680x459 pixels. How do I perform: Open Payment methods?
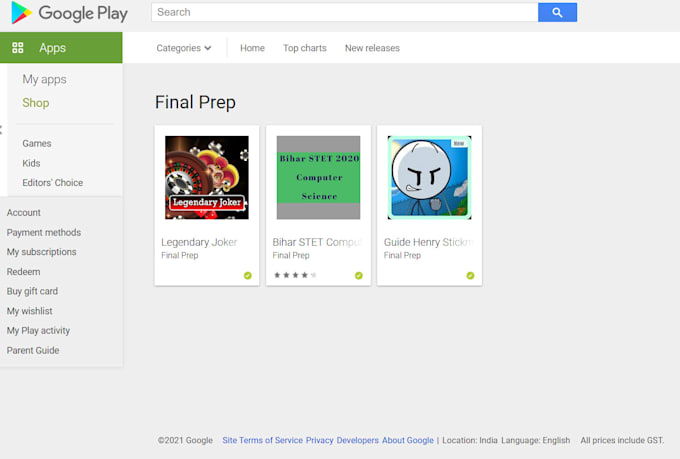(44, 233)
